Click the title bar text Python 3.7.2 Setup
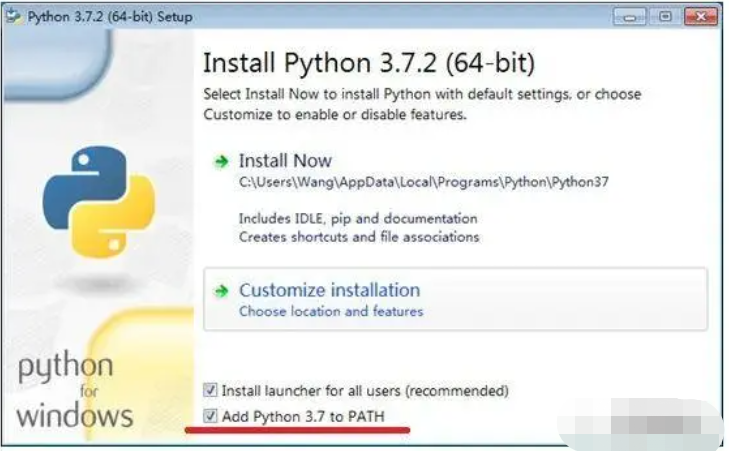Viewport: 729px width, 451px height. (x=110, y=17)
